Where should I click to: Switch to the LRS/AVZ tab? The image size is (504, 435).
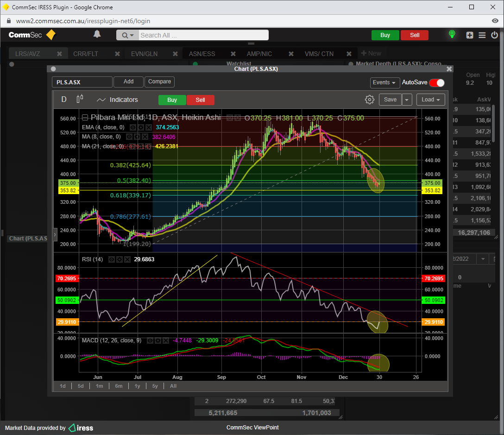[x=28, y=54]
